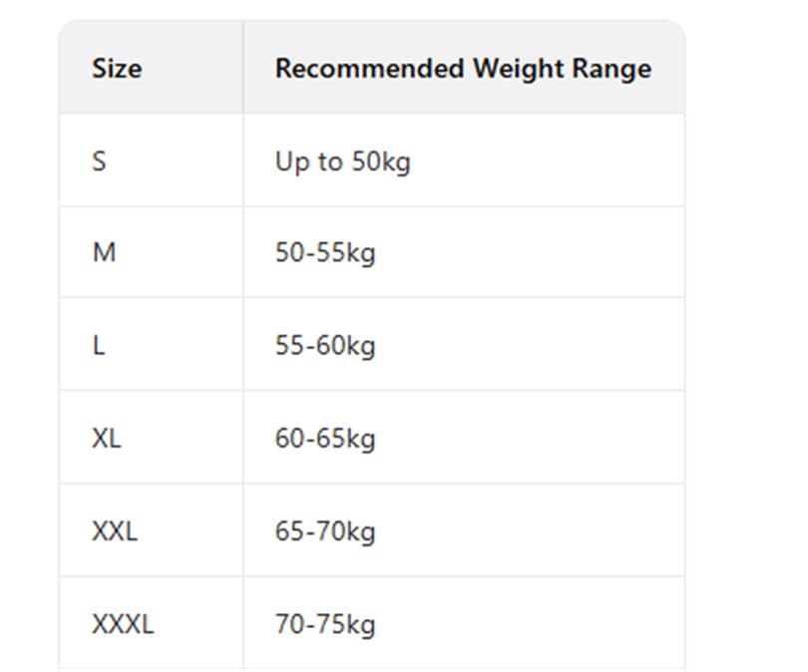The image size is (808, 672).
Task: Click the 65-70kg weight cell
Action: [464, 530]
